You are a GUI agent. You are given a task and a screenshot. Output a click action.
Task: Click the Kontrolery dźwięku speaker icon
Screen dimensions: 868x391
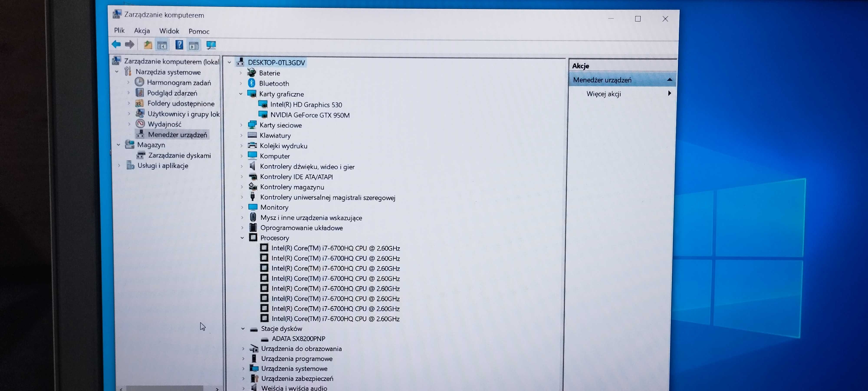[x=252, y=166]
